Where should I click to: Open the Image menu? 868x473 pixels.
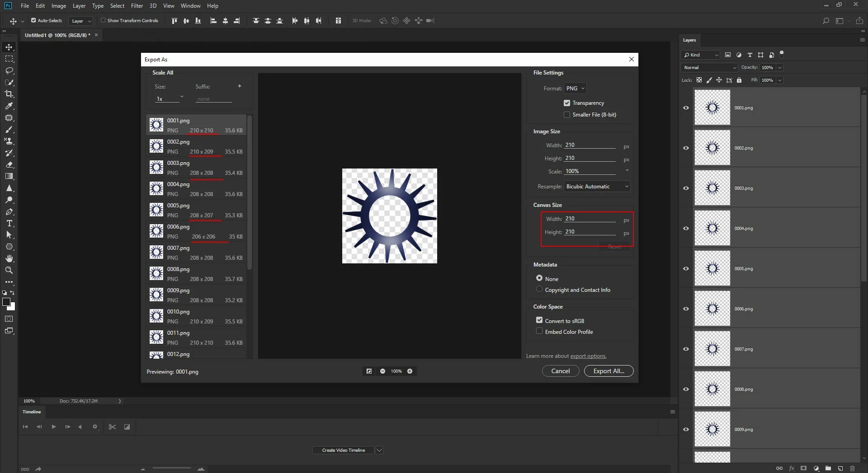[x=59, y=6]
